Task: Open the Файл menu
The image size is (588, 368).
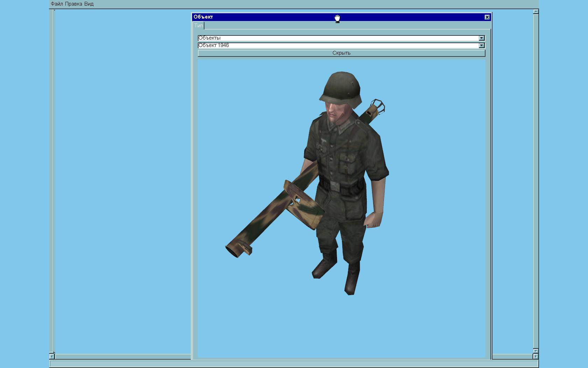Action: pos(57,4)
